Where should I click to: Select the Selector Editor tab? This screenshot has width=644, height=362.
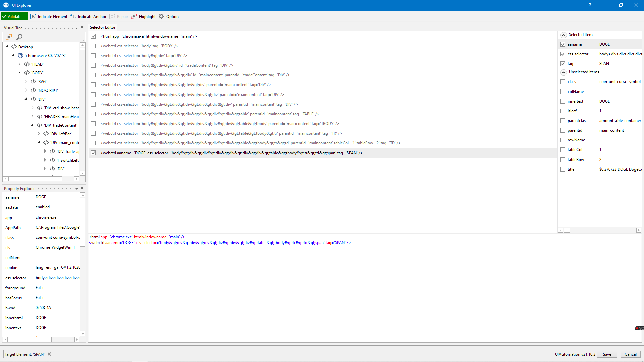103,27
